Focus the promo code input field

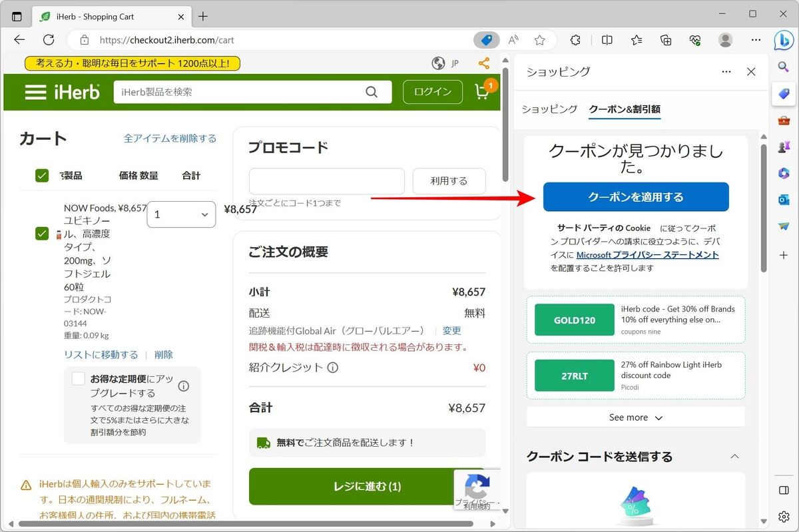pyautogui.click(x=327, y=181)
